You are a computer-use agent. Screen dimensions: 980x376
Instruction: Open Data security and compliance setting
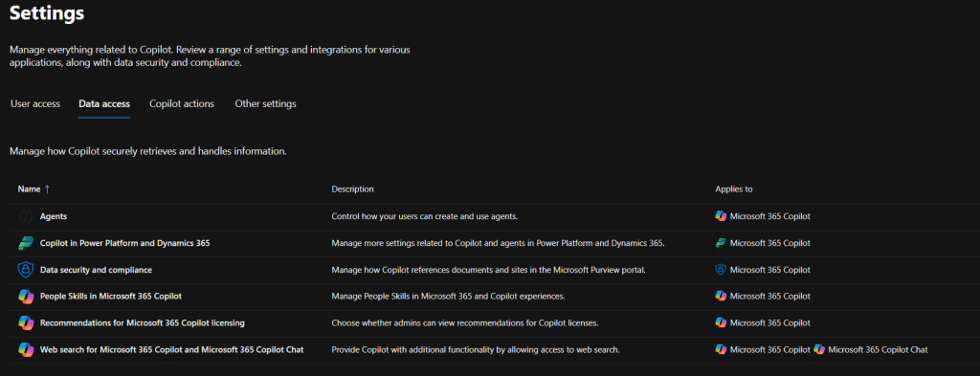point(97,270)
